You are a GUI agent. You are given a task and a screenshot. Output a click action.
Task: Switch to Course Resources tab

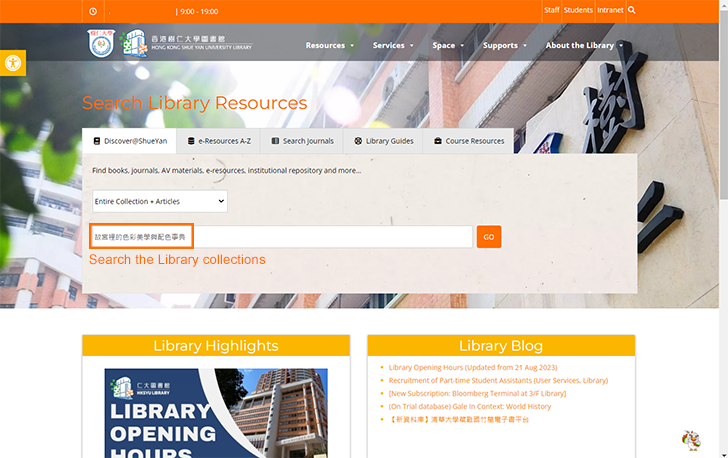[x=468, y=141]
